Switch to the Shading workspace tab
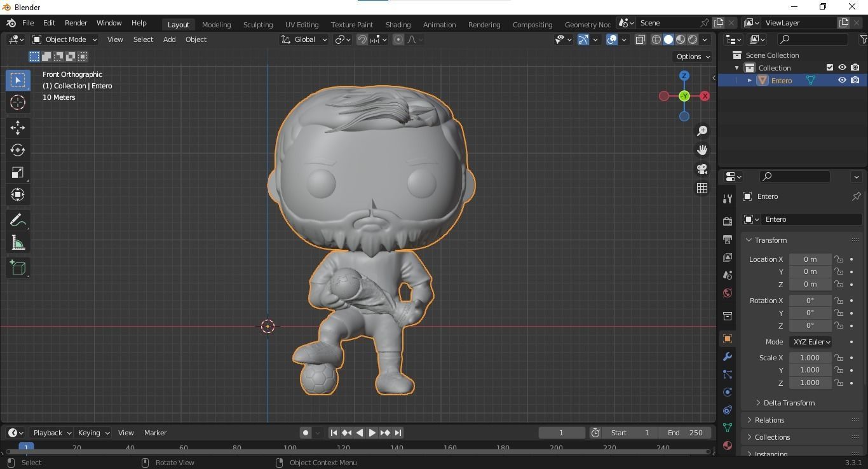 (398, 24)
